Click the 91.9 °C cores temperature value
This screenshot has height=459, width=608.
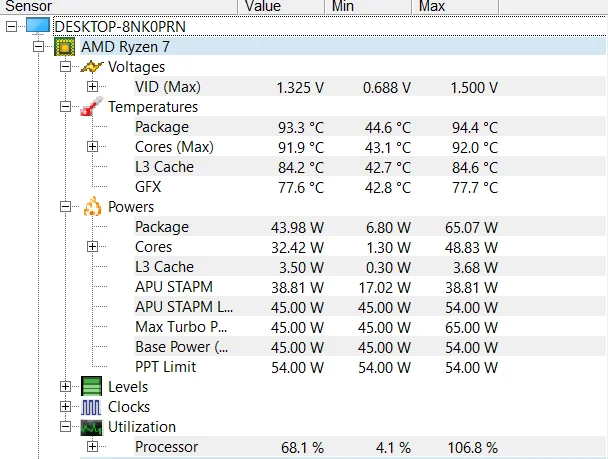point(301,148)
